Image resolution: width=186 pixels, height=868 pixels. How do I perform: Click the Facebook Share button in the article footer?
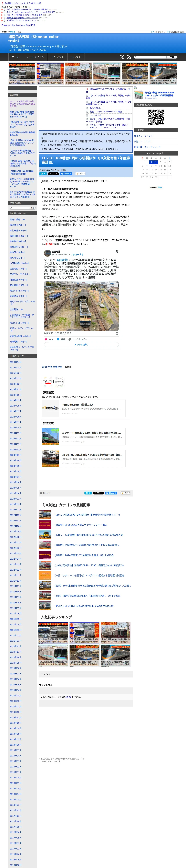point(111,493)
